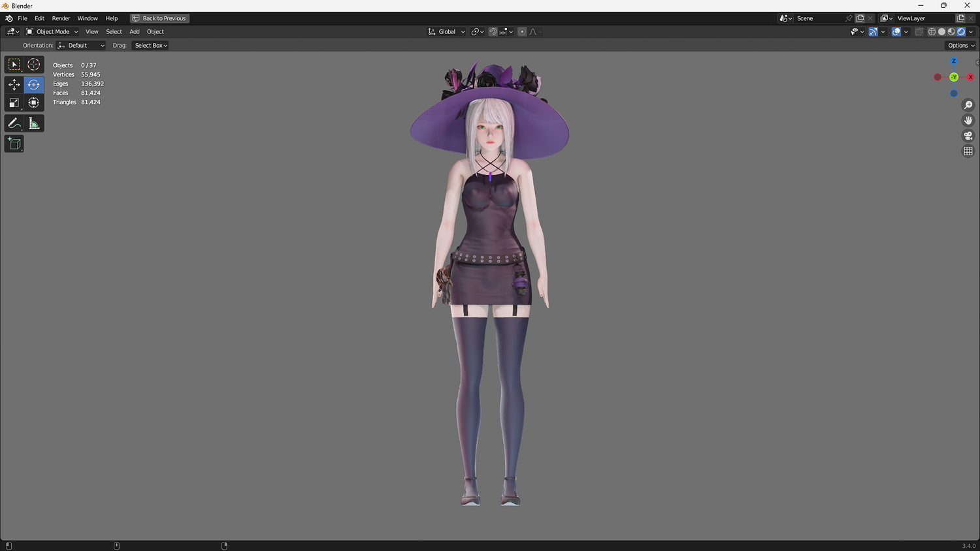Open the snapping options dropdown

tap(506, 31)
